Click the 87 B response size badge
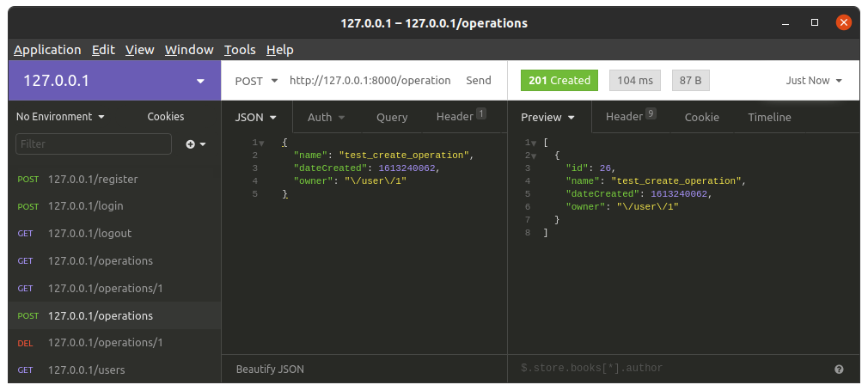This screenshot has width=868, height=391. [690, 81]
